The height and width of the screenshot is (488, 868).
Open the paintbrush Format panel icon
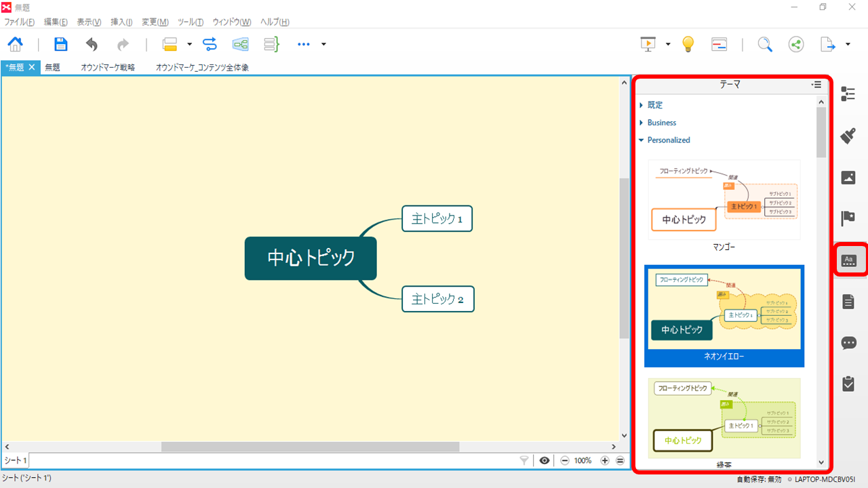848,136
